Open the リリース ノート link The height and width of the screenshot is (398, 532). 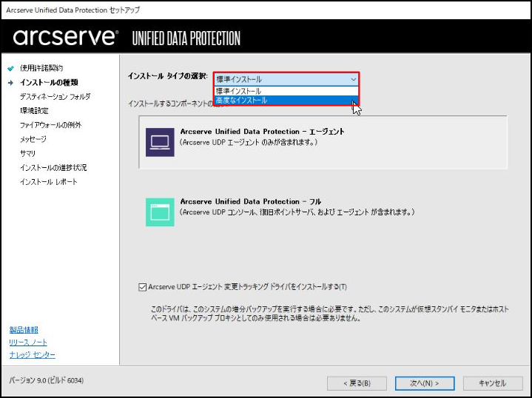28,342
